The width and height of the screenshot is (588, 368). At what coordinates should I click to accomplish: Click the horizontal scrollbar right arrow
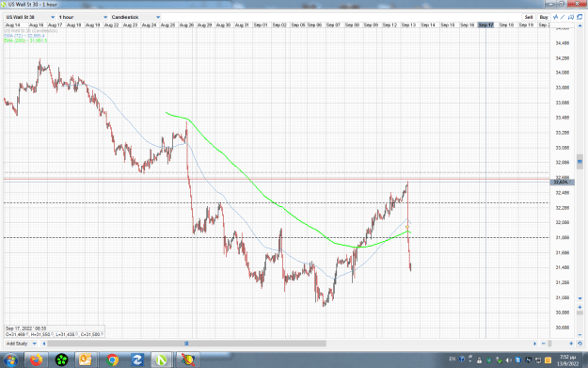pos(534,344)
